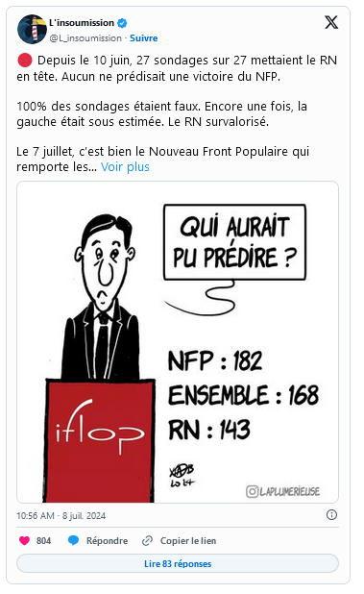Open L'insoumission profile avatar
Image resolution: width=364 pixels, height=594 pixels.
click(32, 30)
